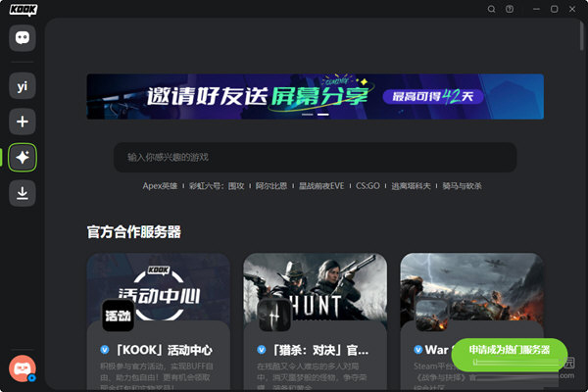The height and width of the screenshot is (392, 588).
Task: Select the discover servers sparkle icon
Action: click(x=23, y=158)
